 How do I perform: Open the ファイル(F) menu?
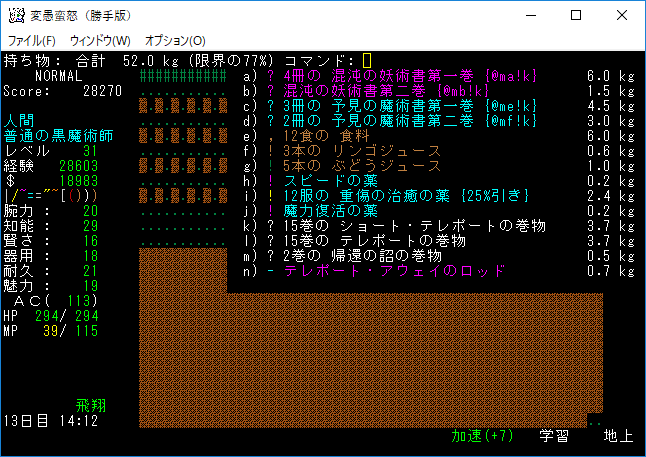[31, 40]
